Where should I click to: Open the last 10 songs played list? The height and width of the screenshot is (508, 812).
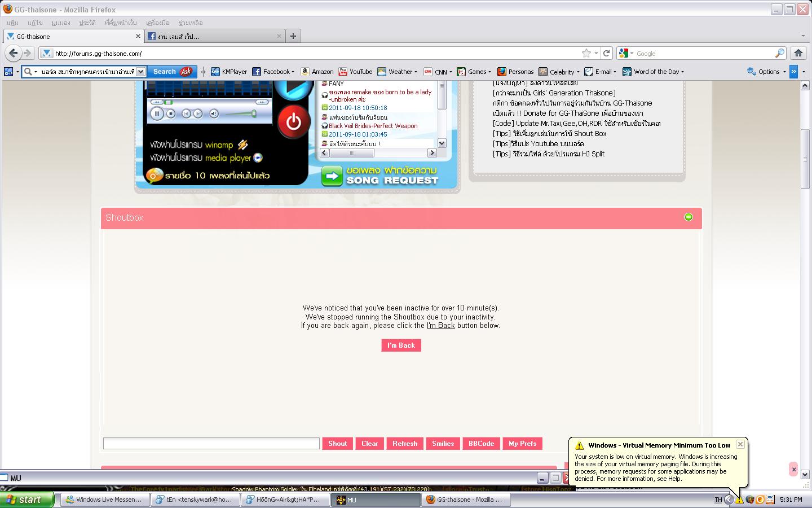[209, 176]
